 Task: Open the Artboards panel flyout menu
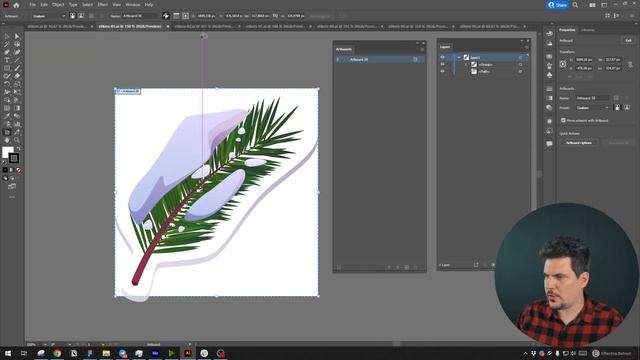[422, 49]
